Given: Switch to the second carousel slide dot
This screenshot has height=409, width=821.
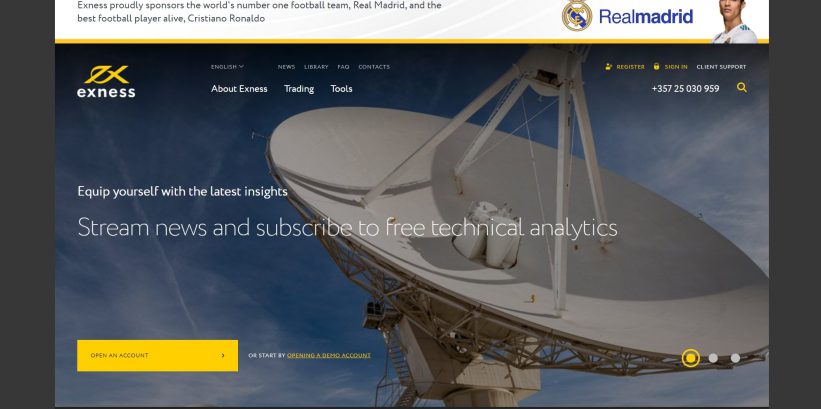Looking at the screenshot, I should [x=713, y=358].
